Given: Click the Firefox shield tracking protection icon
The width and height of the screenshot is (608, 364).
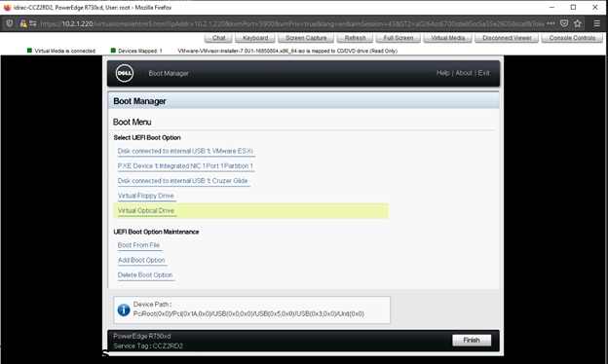Looking at the screenshot, I should click(10, 23).
